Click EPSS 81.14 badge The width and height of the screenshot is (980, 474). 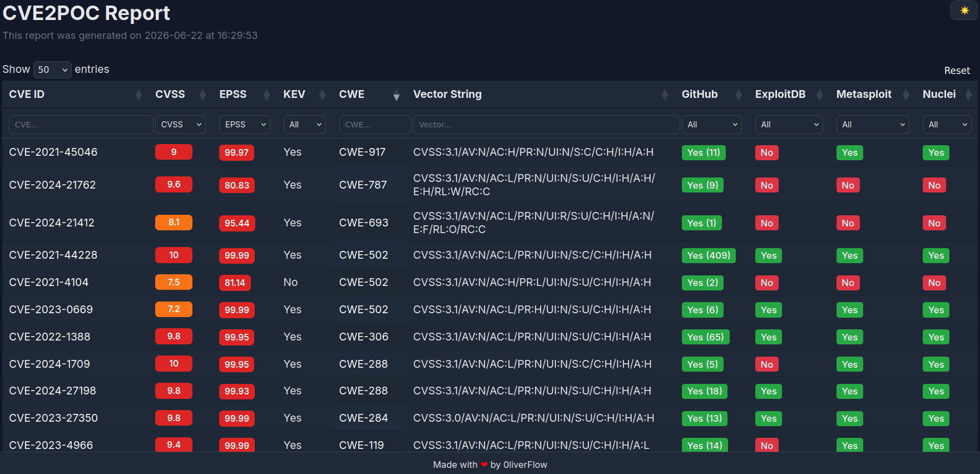tap(235, 283)
